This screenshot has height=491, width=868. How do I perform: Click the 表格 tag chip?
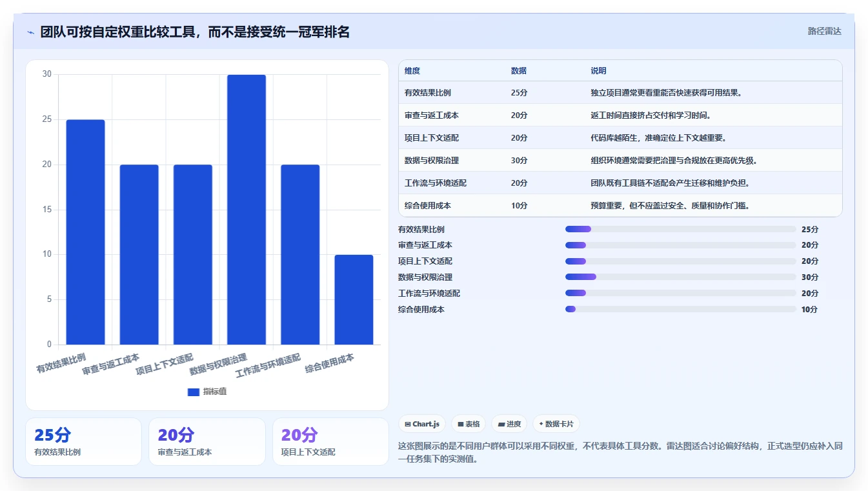coord(469,424)
